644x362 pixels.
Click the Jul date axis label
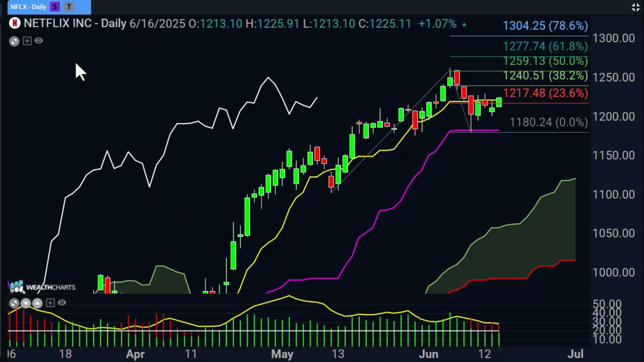coord(575,354)
